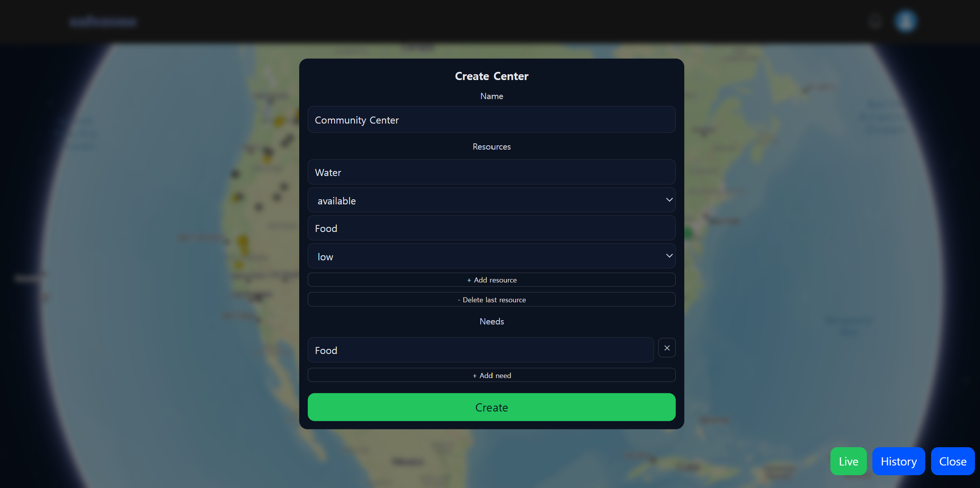Click the blurred gray circle icon beside avatar
980x488 pixels.
point(875,22)
